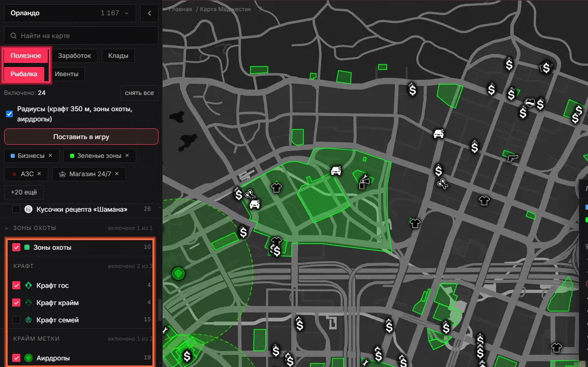Enable the Крафт семей checkbox

(16, 320)
